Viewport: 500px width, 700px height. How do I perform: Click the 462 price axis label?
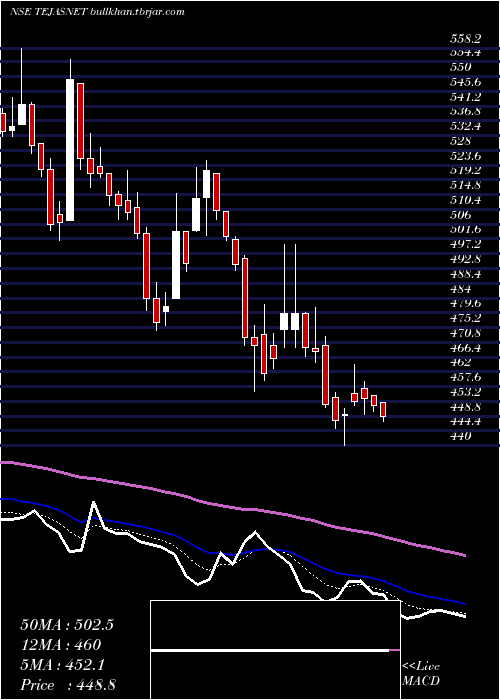tap(461, 362)
